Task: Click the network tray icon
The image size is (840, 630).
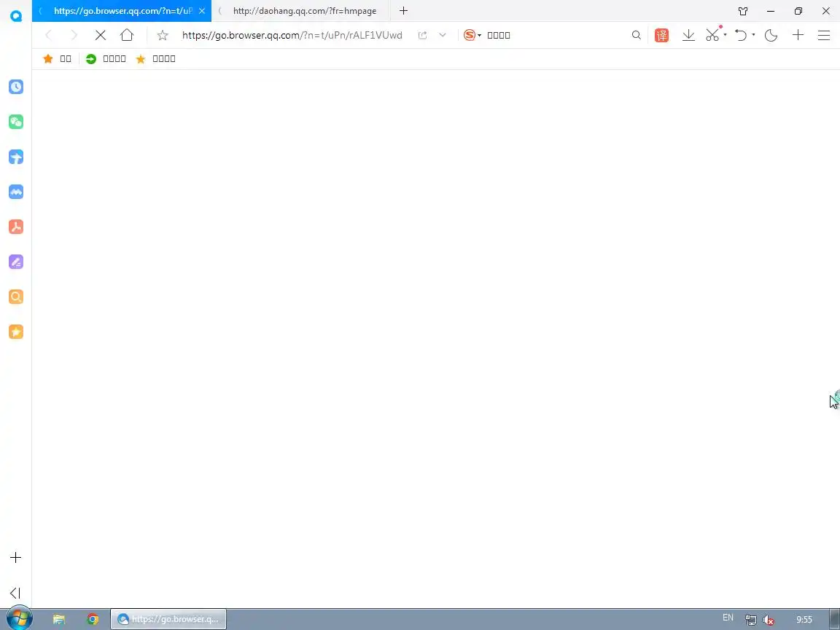Action: tap(751, 620)
